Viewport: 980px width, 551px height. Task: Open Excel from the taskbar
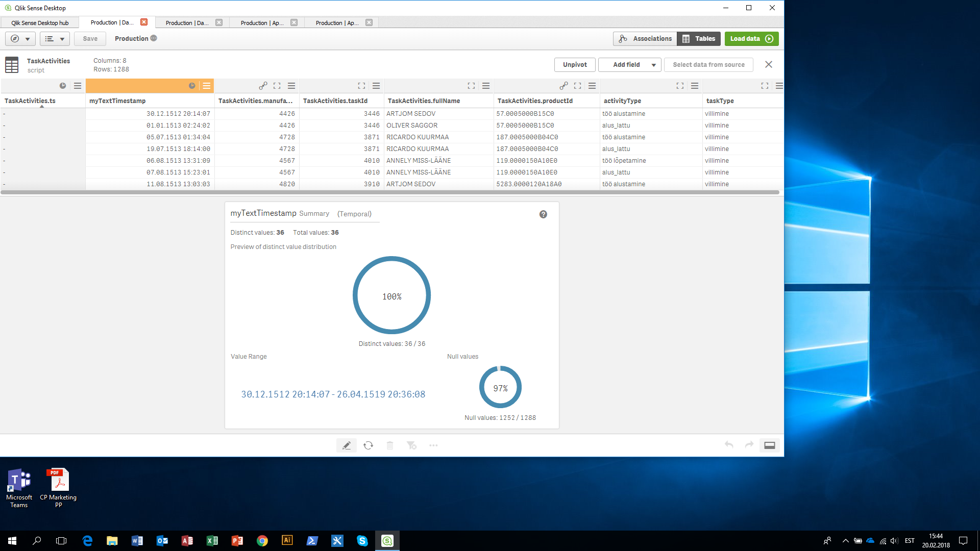point(212,541)
